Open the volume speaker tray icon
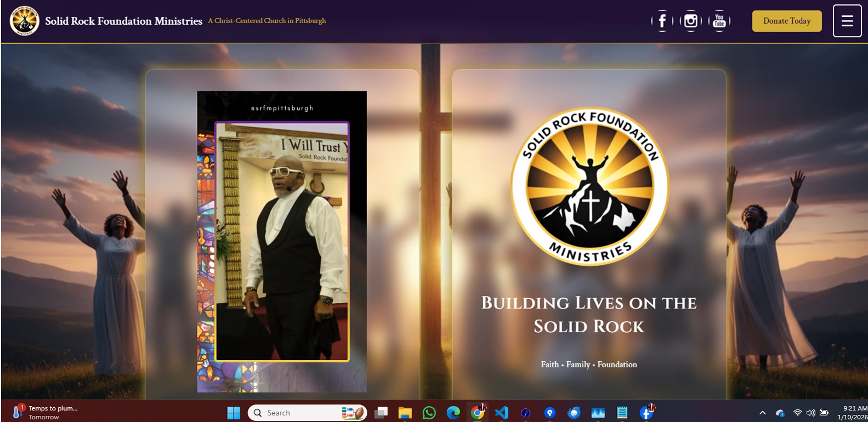The width and height of the screenshot is (868, 422). click(x=810, y=413)
